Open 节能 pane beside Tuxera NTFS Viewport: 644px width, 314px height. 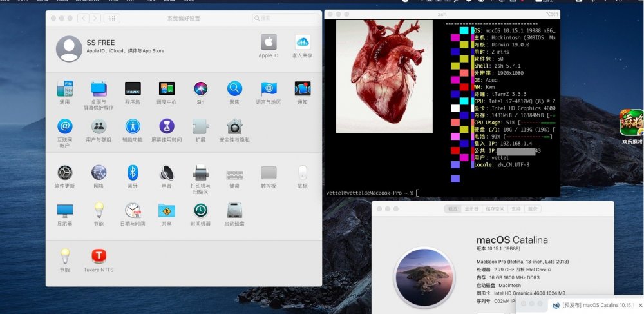tap(65, 256)
